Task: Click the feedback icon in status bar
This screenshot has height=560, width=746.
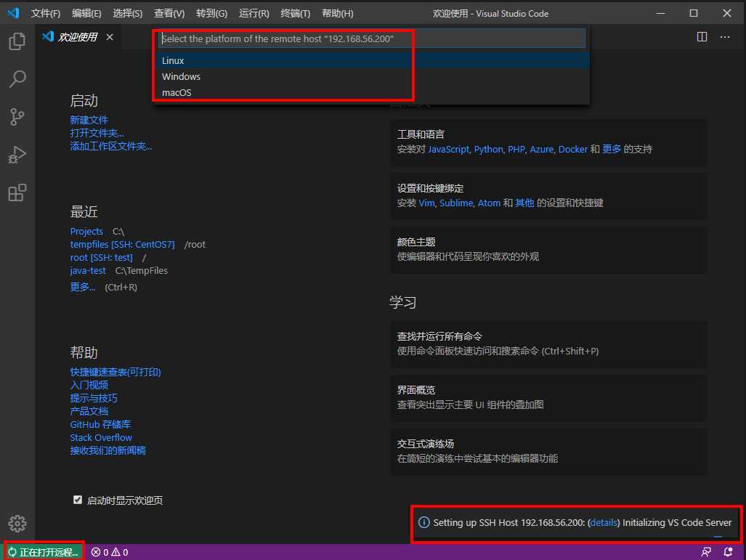Action: 706,552
